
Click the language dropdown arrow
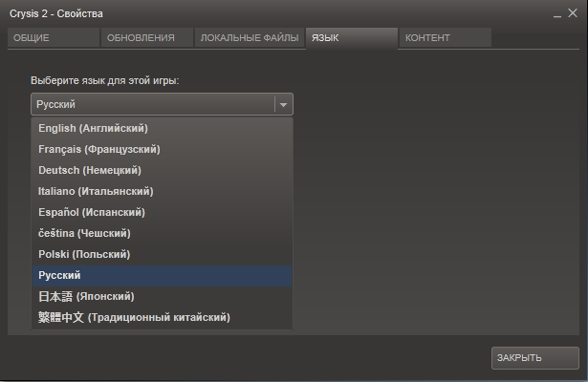(284, 104)
